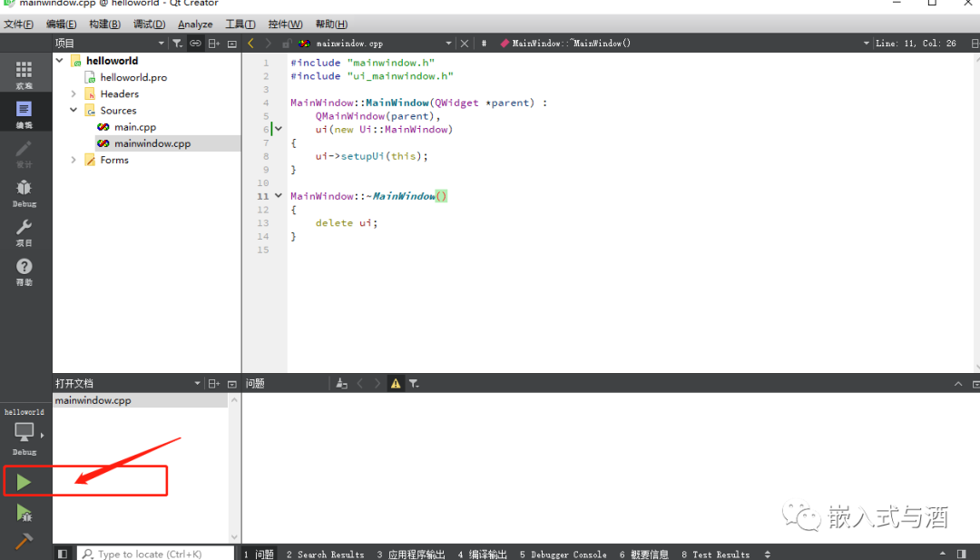Toggle link-with-editor sync in project panel
Screen dimensions: 980x560
pos(195,44)
